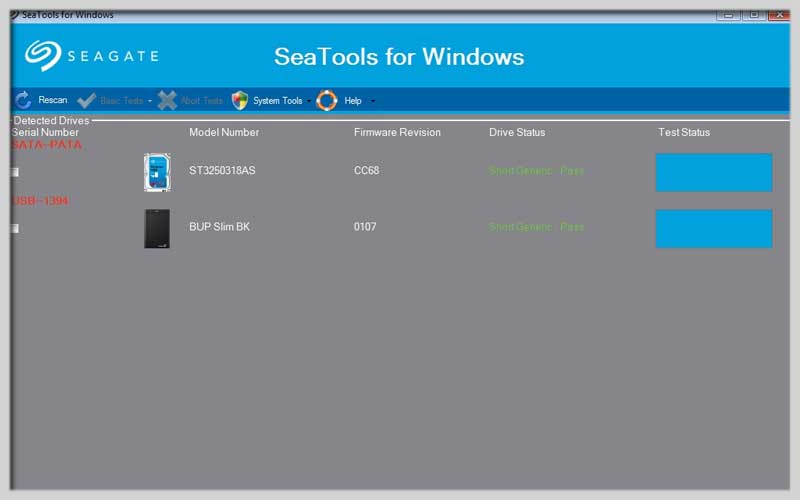Image resolution: width=800 pixels, height=500 pixels.
Task: Click the ST3250318AS test status bar
Action: click(x=714, y=172)
